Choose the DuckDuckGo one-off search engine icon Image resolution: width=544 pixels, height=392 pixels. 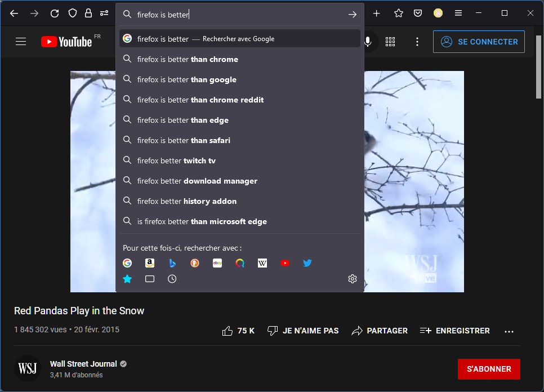tap(195, 263)
